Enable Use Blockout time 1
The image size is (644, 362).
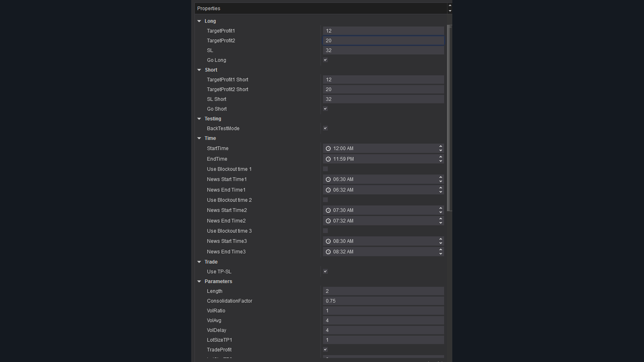pos(325,169)
